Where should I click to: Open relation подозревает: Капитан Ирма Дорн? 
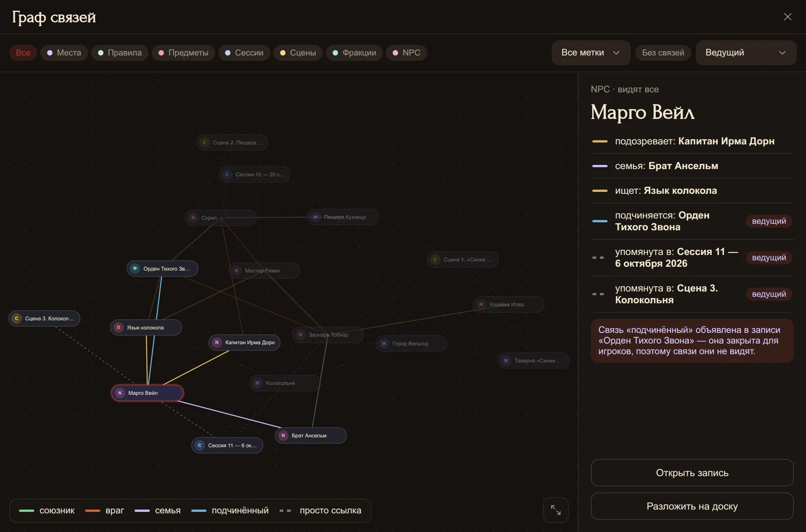tap(692, 141)
